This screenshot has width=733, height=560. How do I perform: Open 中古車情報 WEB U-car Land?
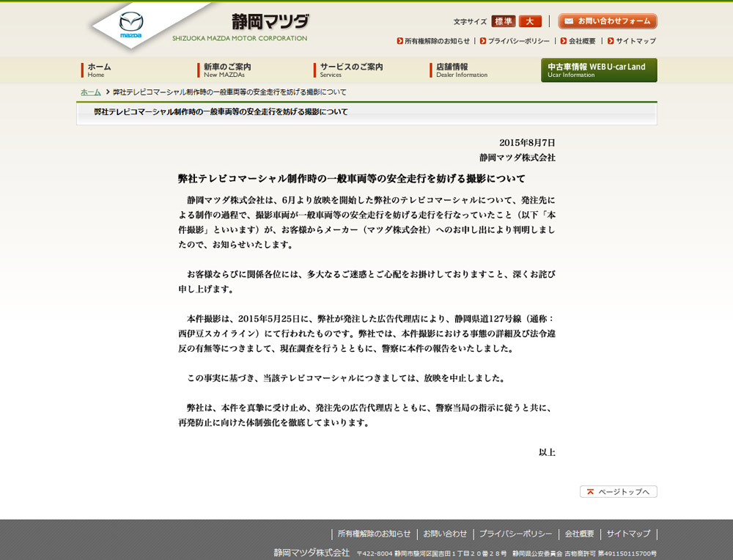(x=599, y=70)
